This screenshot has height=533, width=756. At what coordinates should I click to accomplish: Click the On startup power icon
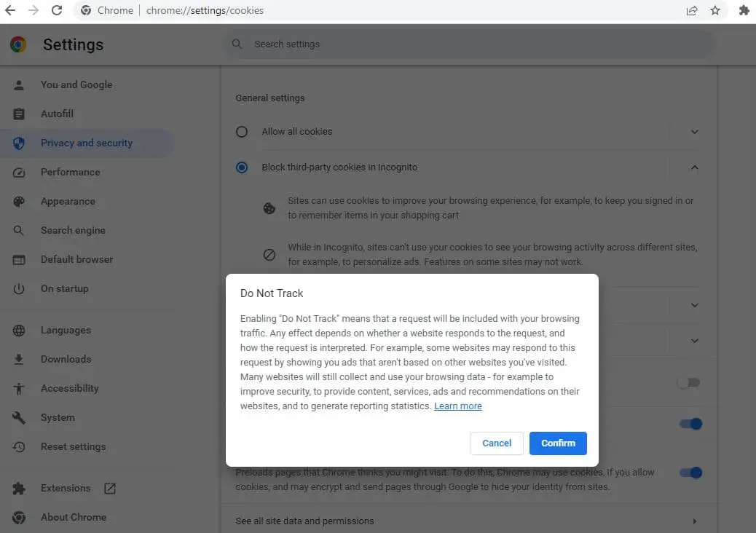pyautogui.click(x=19, y=288)
